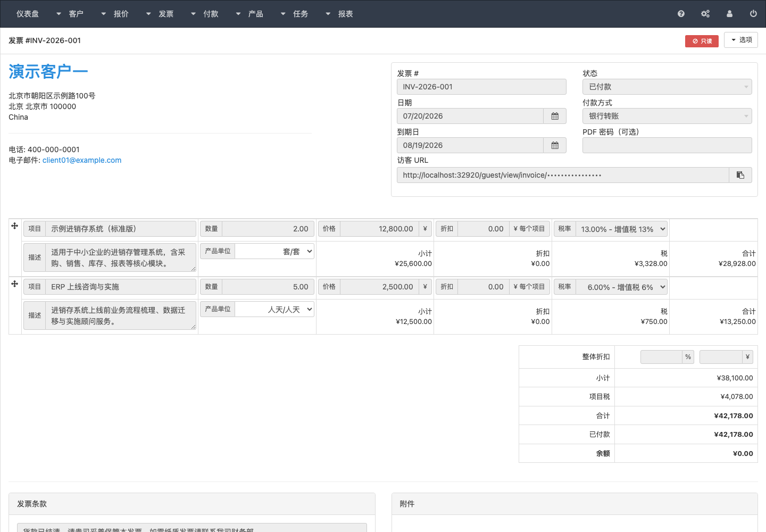Open tax rate dropdown 增值税 6%
The height and width of the screenshot is (532, 766).
point(622,287)
